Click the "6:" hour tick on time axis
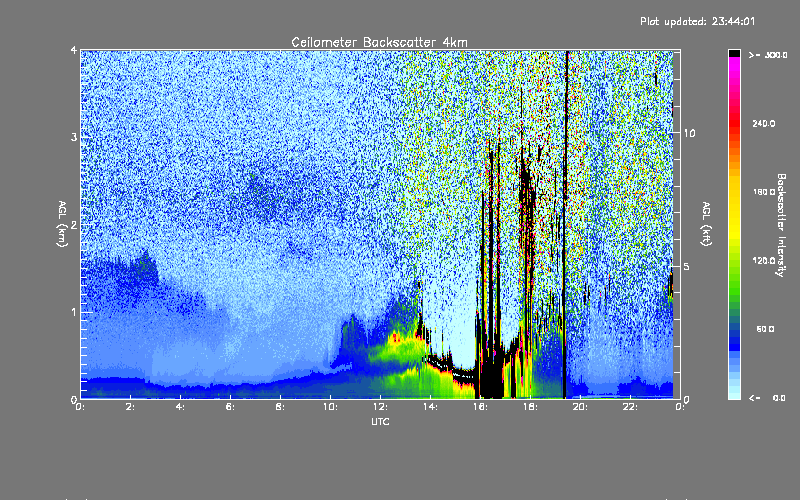The width and height of the screenshot is (800, 500). pos(231,407)
